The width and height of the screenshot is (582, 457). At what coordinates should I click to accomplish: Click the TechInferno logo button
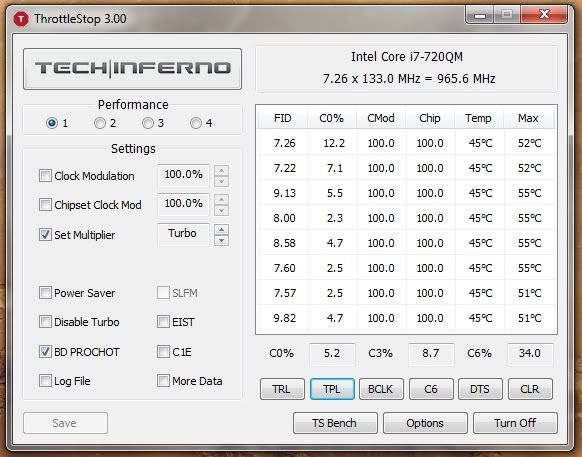133,69
